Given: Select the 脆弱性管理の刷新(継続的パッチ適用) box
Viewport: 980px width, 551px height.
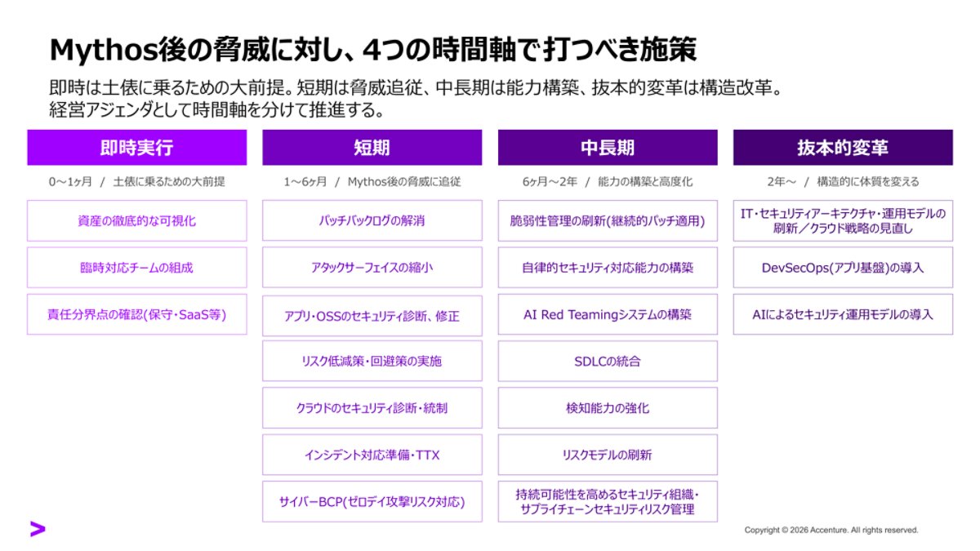Looking at the screenshot, I should [x=608, y=220].
